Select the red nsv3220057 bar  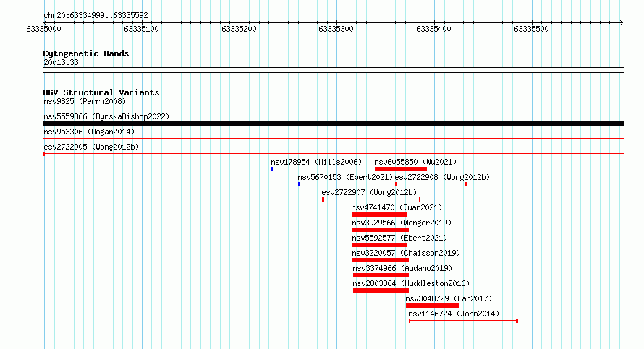381,260
